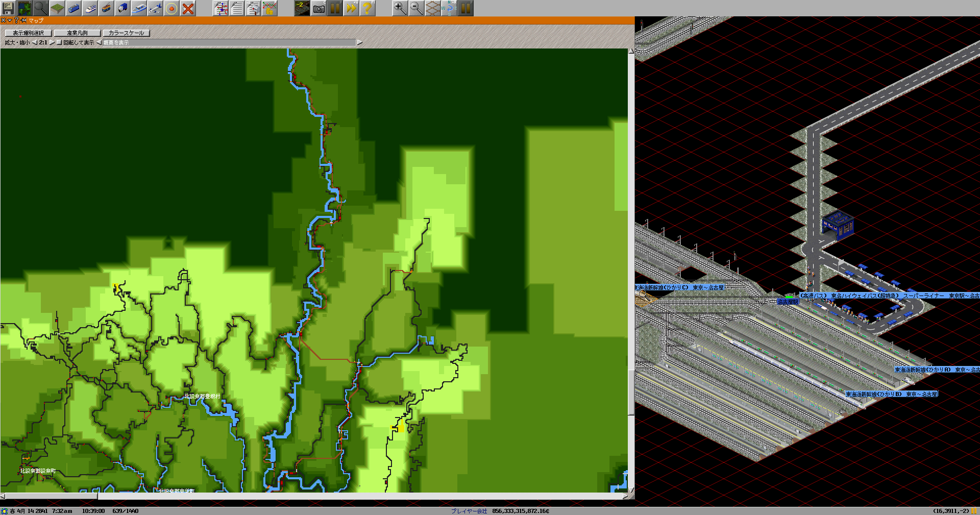
Task: Decrease map zoom with left arrow
Action: pyautogui.click(x=35, y=42)
